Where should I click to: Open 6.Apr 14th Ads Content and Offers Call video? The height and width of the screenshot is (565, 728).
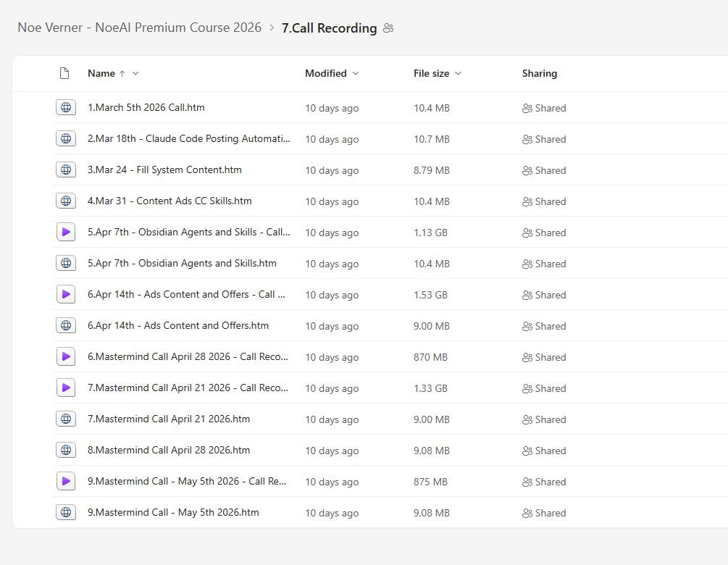[187, 294]
